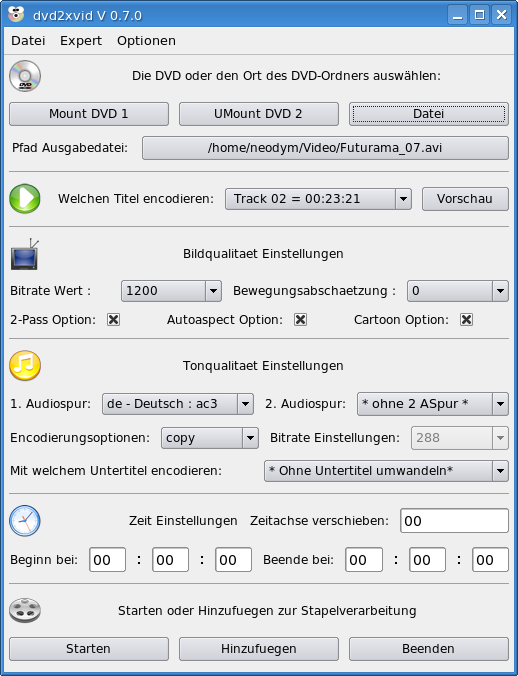Click the Zeitachse verschieben input field
The height and width of the screenshot is (676, 518).
(x=454, y=521)
